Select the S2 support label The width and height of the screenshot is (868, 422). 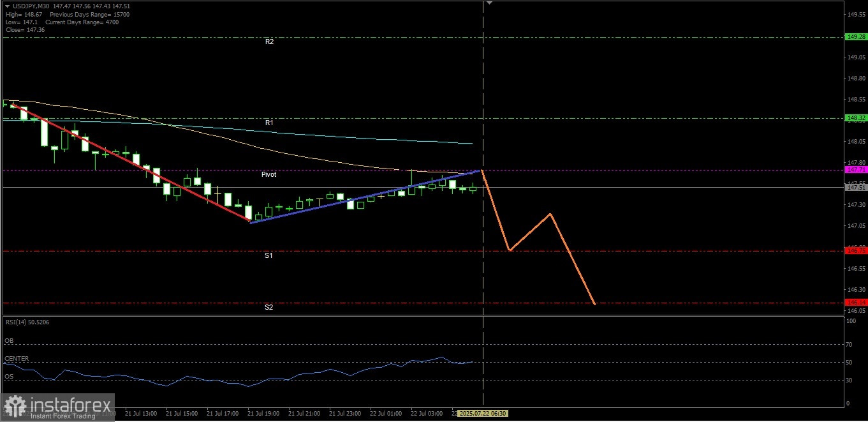tap(269, 307)
